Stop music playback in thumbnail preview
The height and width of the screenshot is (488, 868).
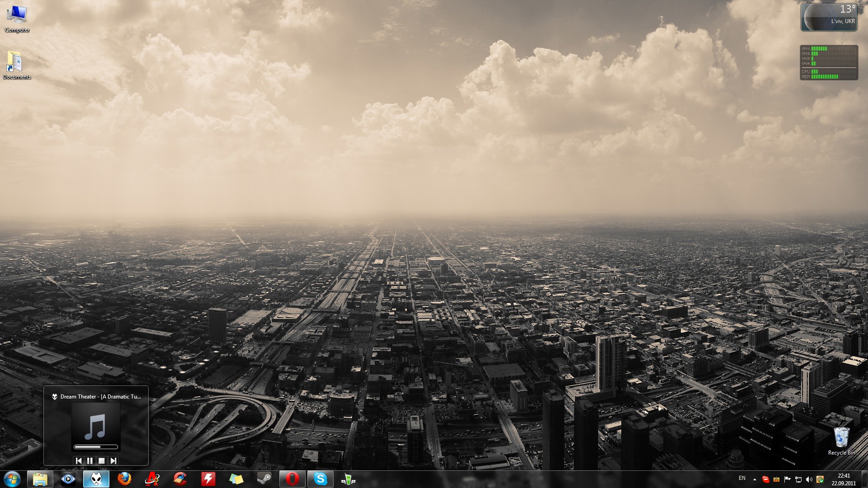(102, 460)
